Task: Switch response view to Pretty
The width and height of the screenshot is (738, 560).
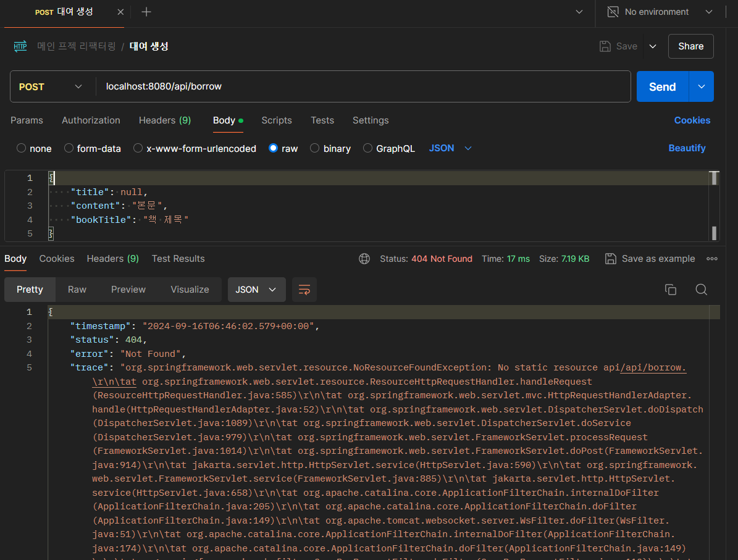Action: (30, 290)
